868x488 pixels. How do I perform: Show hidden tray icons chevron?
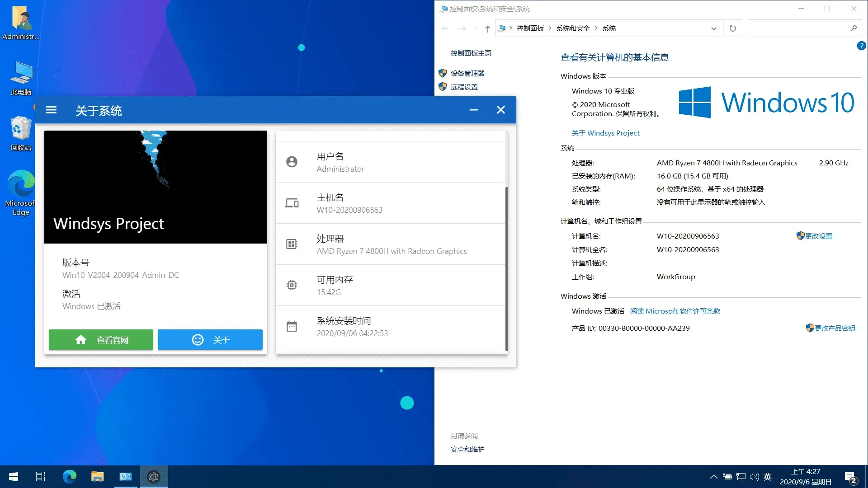pos(713,477)
